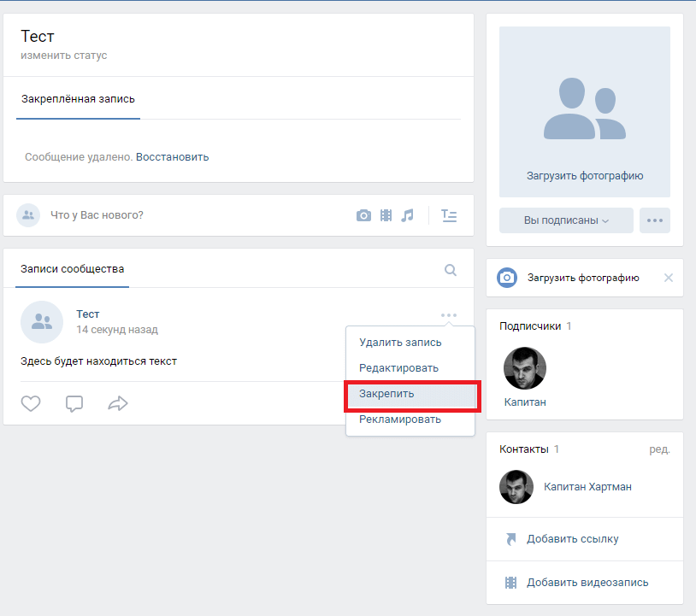This screenshot has height=616, width=696.
Task: Click the camera photo attachment icon
Action: coord(363,215)
